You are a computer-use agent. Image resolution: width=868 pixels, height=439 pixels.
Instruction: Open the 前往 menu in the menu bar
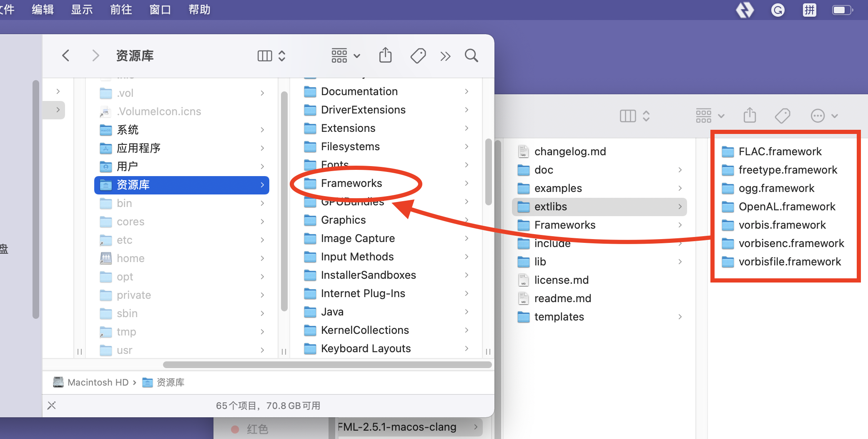click(x=121, y=10)
